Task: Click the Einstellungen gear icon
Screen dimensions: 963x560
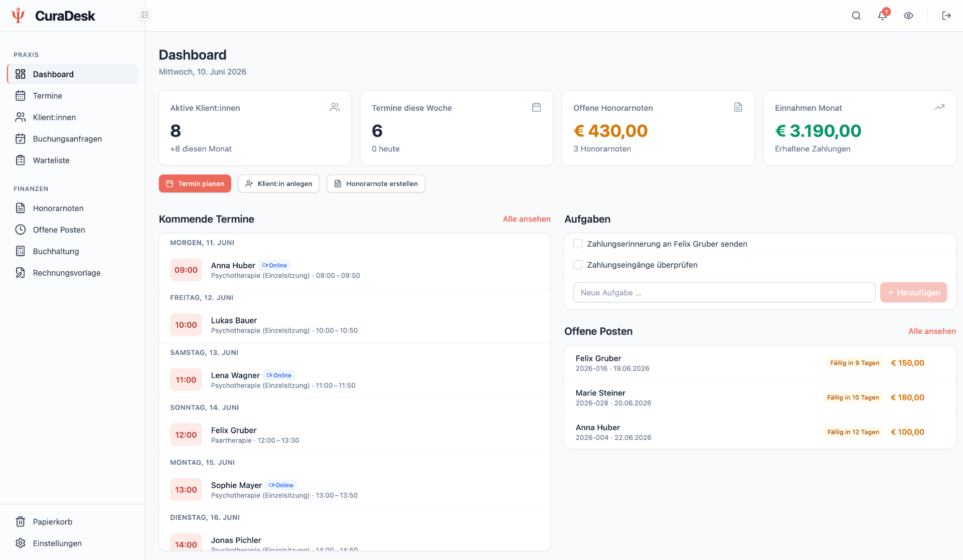Action: [x=21, y=543]
